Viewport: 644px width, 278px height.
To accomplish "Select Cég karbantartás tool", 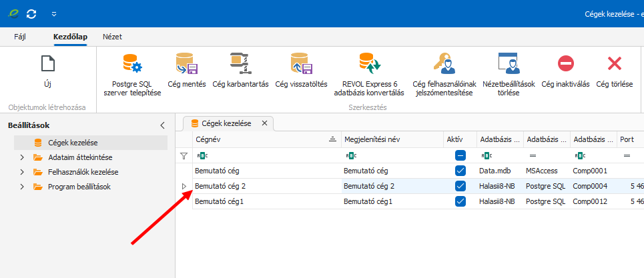I will pos(240,65).
